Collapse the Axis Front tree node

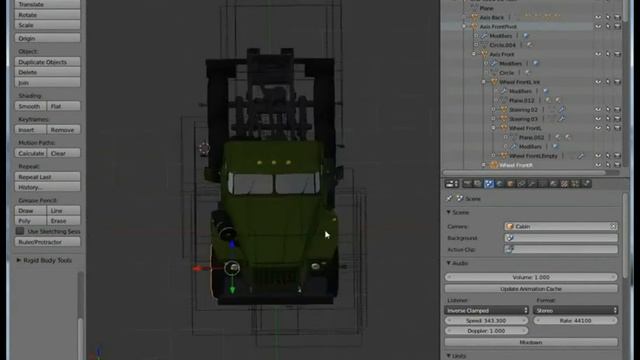474,54
